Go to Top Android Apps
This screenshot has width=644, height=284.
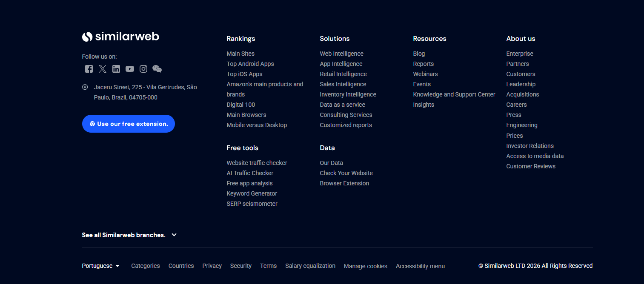(250, 64)
